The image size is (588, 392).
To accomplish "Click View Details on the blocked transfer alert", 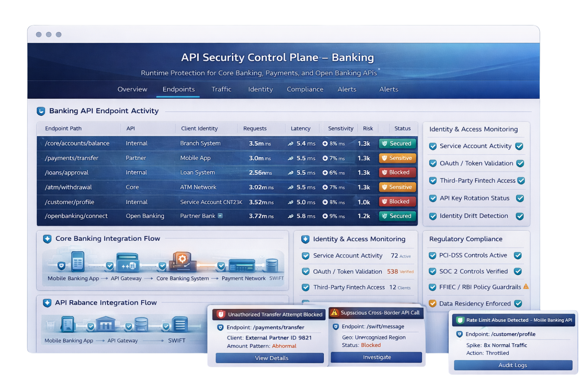I will click(x=269, y=358).
